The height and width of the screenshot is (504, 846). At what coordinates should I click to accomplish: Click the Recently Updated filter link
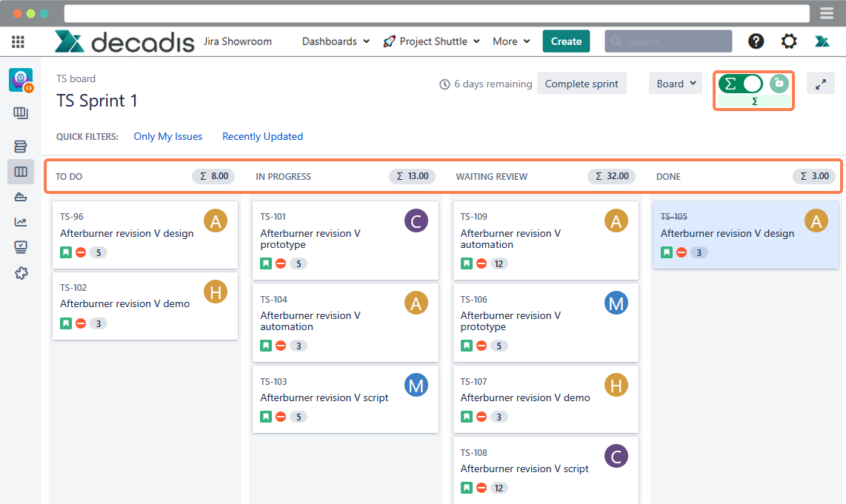coord(262,136)
